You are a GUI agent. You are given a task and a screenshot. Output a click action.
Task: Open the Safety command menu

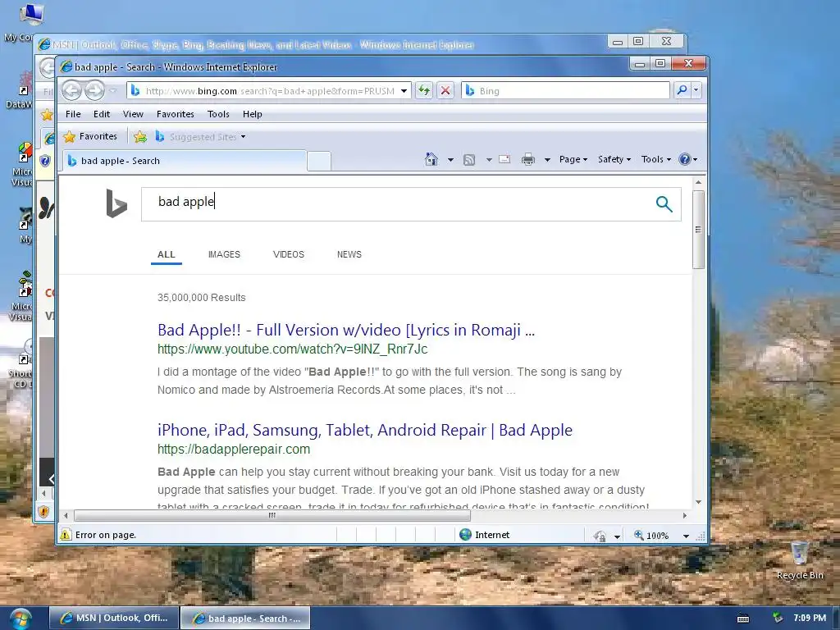click(x=614, y=159)
